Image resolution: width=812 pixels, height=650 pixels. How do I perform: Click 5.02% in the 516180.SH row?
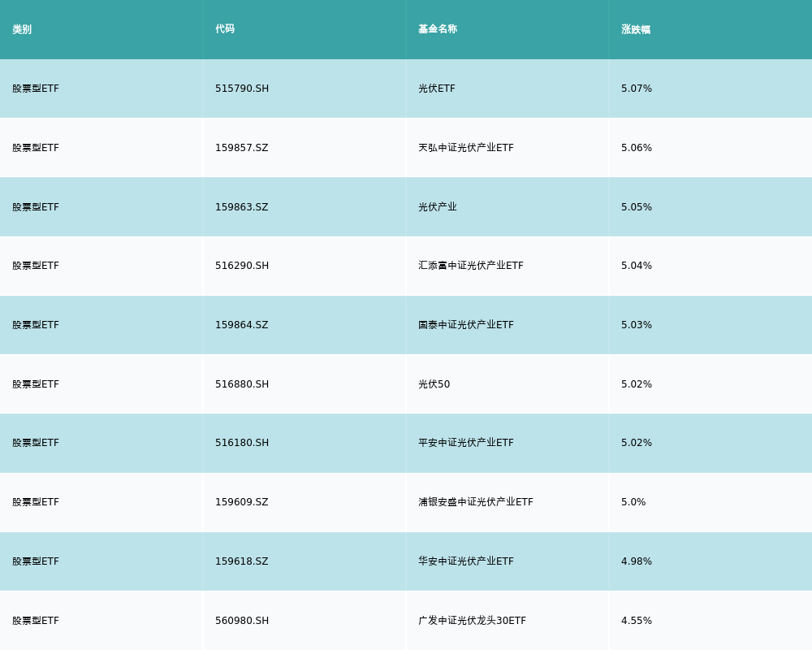pyautogui.click(x=637, y=443)
